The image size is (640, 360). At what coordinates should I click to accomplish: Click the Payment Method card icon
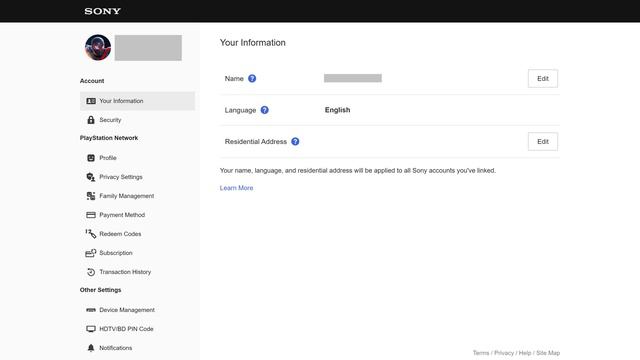pos(91,215)
